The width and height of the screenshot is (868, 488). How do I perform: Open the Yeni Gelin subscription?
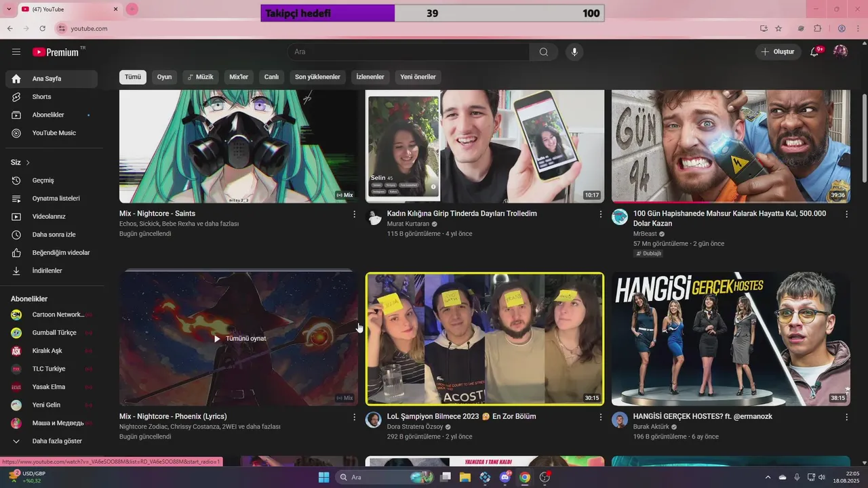pos(52,405)
